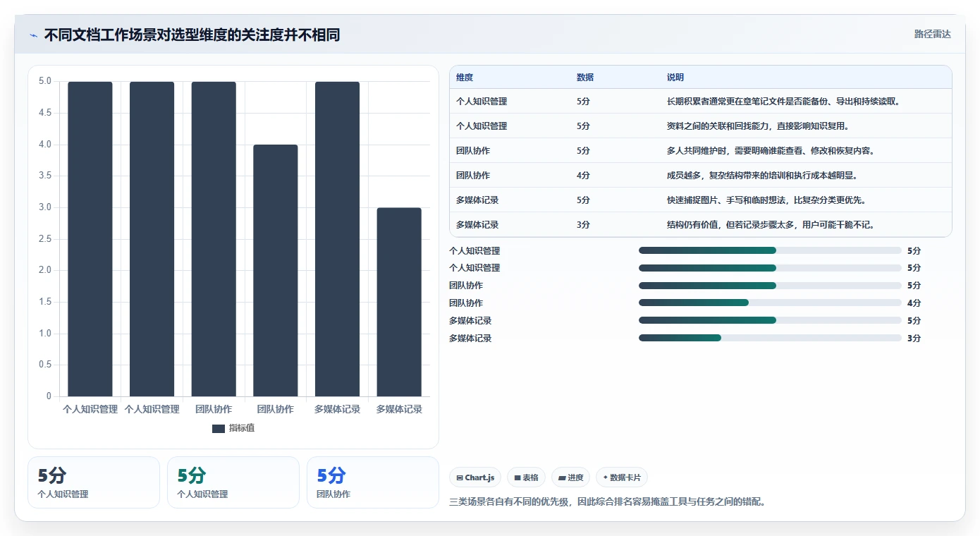Screen dimensions: 980x536
Task: Click the diamond icon in the 数据卡片 tag
Action: (x=605, y=477)
